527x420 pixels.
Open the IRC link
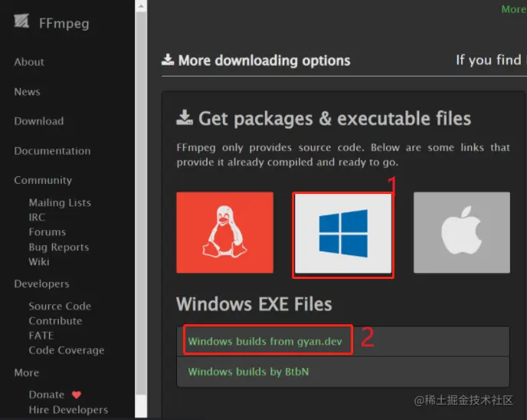click(x=37, y=218)
